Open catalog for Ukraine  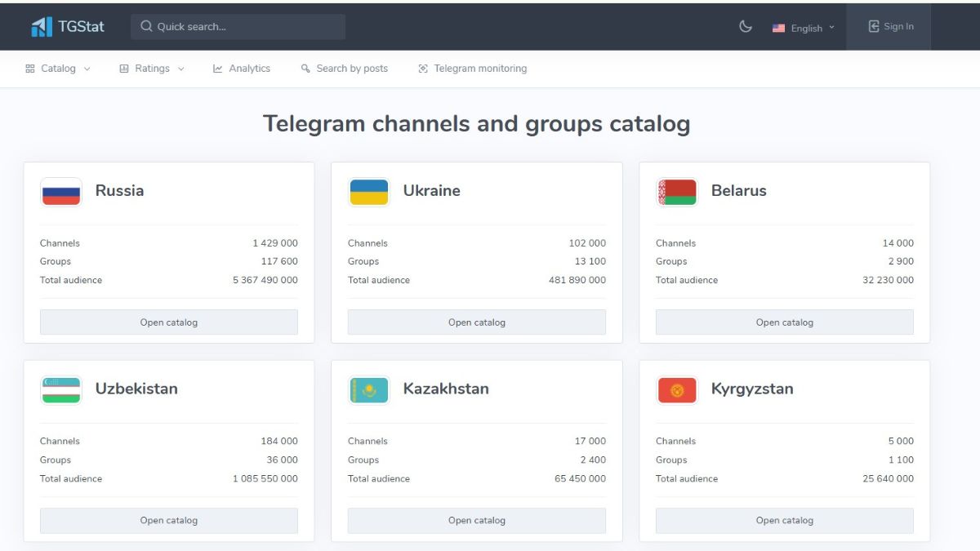[477, 322]
